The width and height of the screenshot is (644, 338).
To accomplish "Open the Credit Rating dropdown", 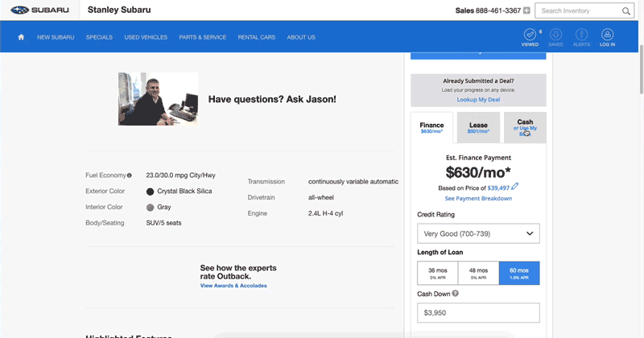I will 478,233.
